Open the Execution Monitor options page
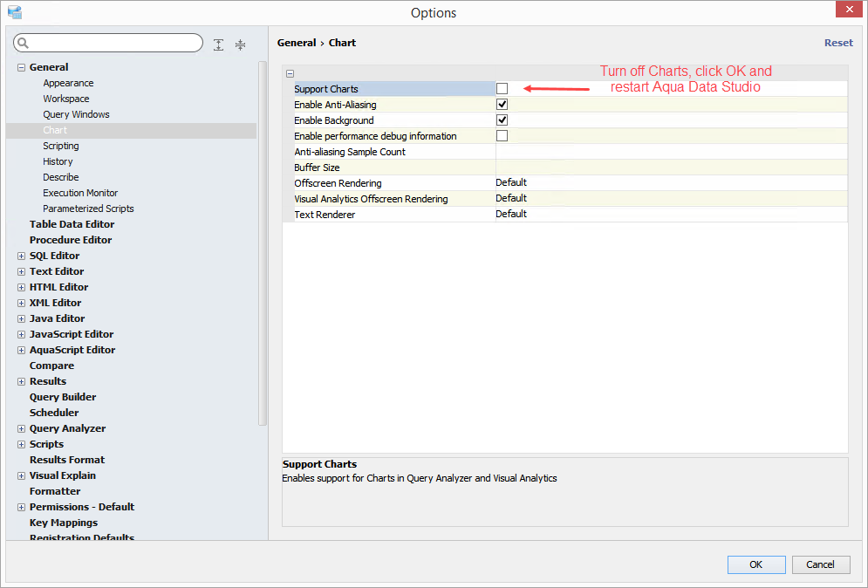The image size is (868, 588). (x=80, y=193)
